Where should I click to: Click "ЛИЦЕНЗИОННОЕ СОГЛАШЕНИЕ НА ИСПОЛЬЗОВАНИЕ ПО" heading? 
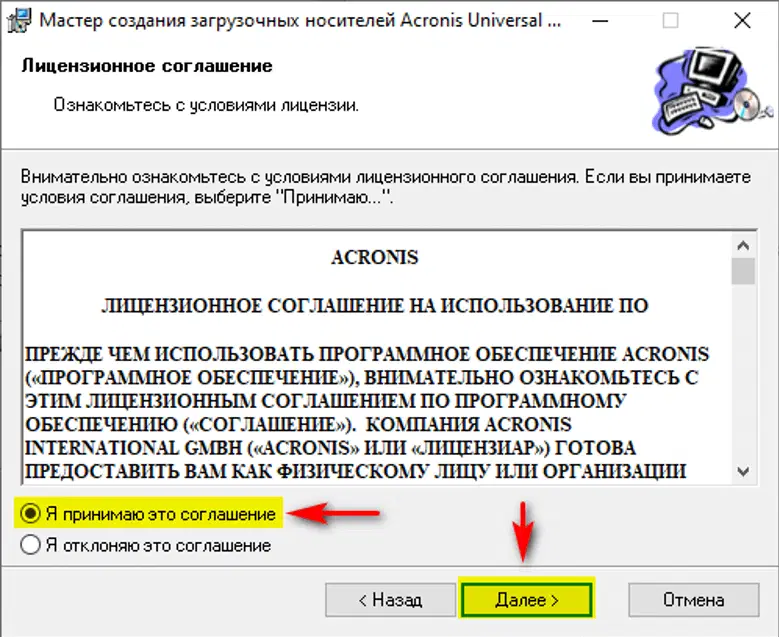click(375, 306)
